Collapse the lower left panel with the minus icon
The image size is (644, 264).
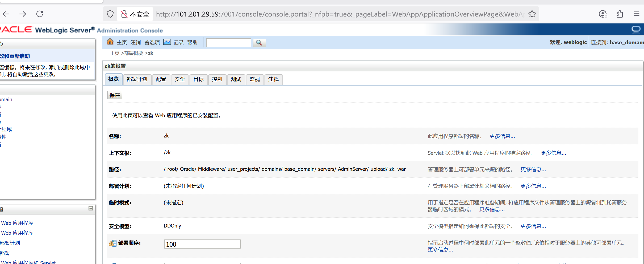coord(91,208)
